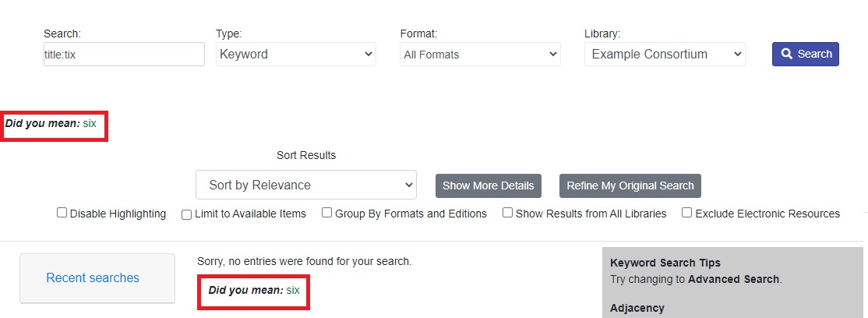The image size is (868, 318).
Task: Enable Show Results from All Libraries
Action: (x=507, y=213)
